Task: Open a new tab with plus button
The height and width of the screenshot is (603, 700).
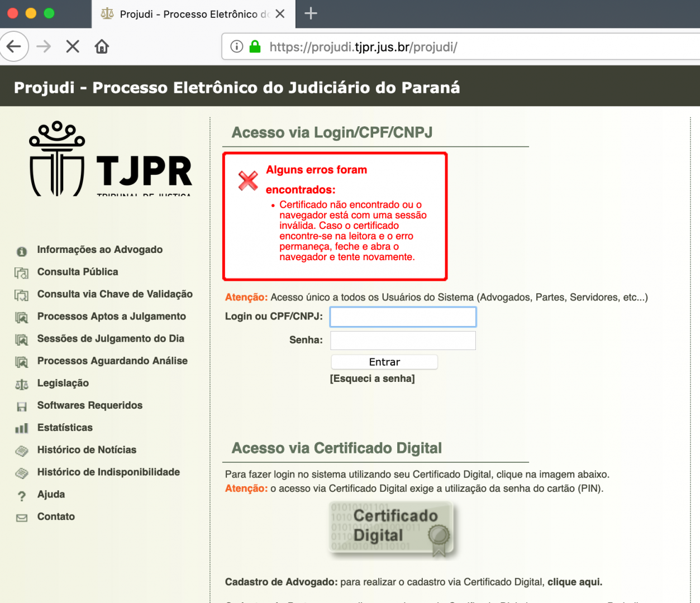Action: [x=311, y=13]
